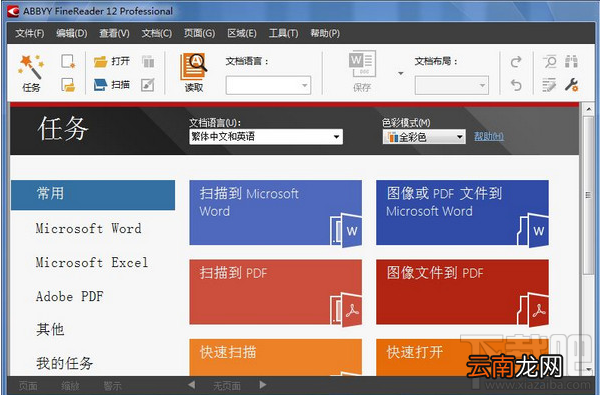Viewport: 600px width, 395px height.
Task: Select 我的任务 task category
Action: click(x=64, y=363)
